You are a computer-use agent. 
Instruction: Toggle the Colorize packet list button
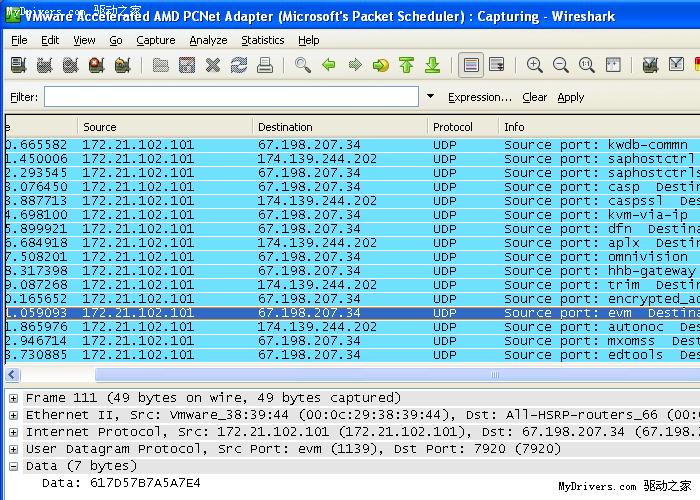(x=471, y=66)
